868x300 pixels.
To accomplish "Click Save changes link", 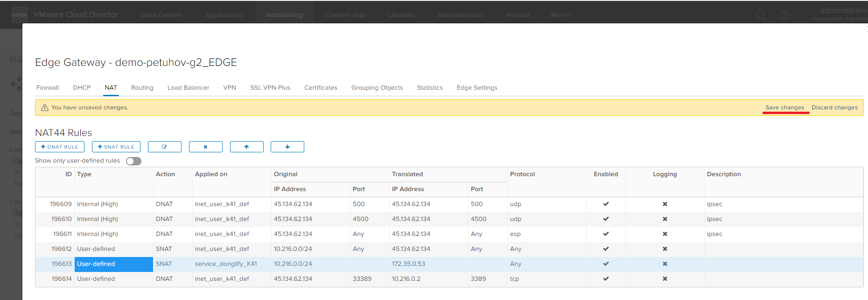I will tap(784, 107).
